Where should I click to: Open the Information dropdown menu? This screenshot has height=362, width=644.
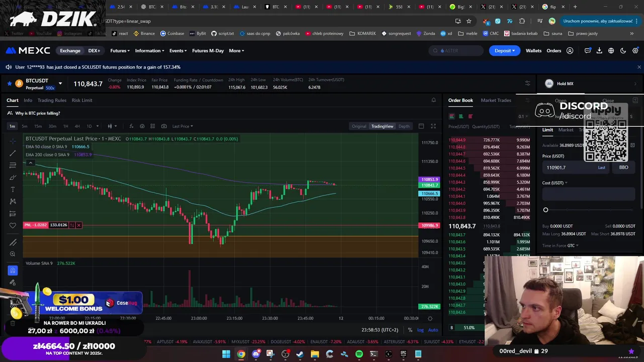(x=149, y=51)
